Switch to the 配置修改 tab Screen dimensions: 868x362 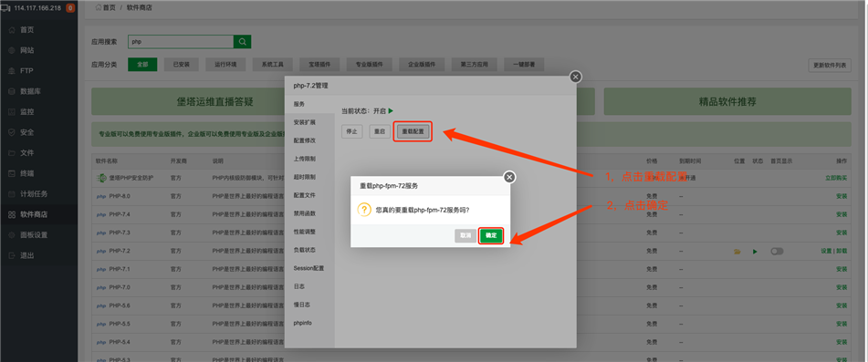pyautogui.click(x=309, y=140)
